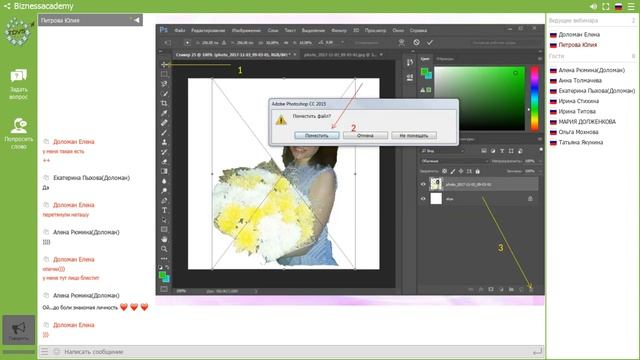Select the Rectangular Marquee tool
This screenshot has width=640, height=360.
point(164,74)
